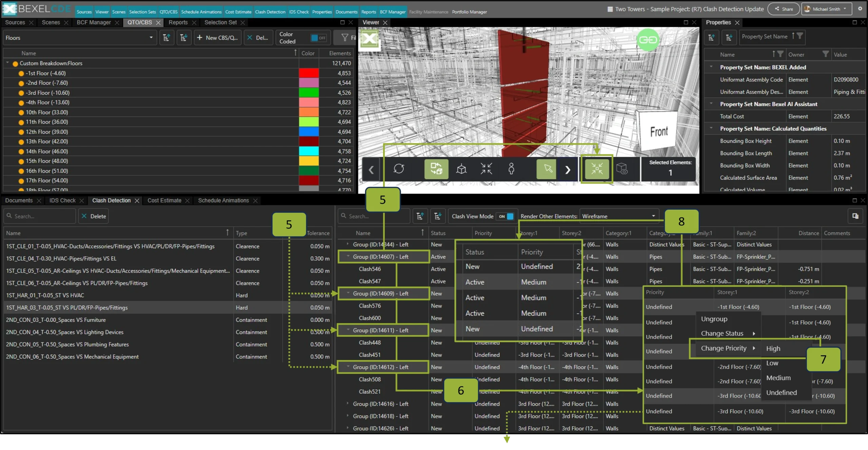Click the New CBS/Q... button

(218, 38)
